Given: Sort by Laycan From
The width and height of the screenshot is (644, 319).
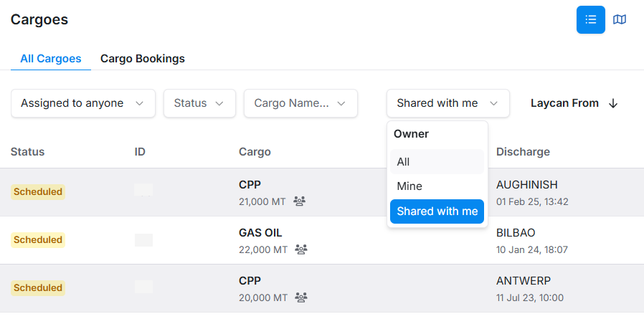Looking at the screenshot, I should [564, 103].
